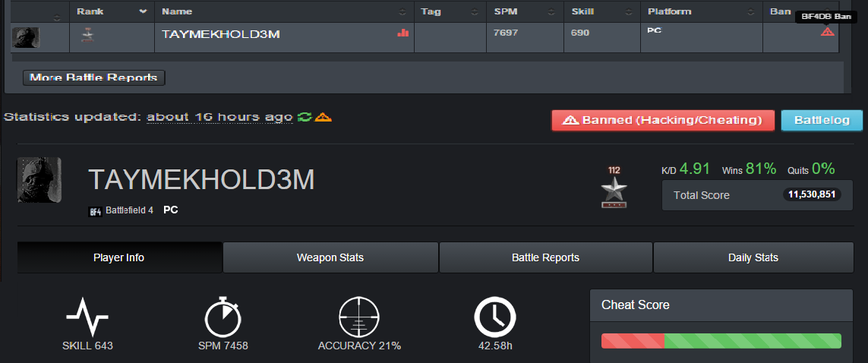The width and height of the screenshot is (868, 363).
Task: Click the Cheat Score progress bar
Action: (721, 341)
